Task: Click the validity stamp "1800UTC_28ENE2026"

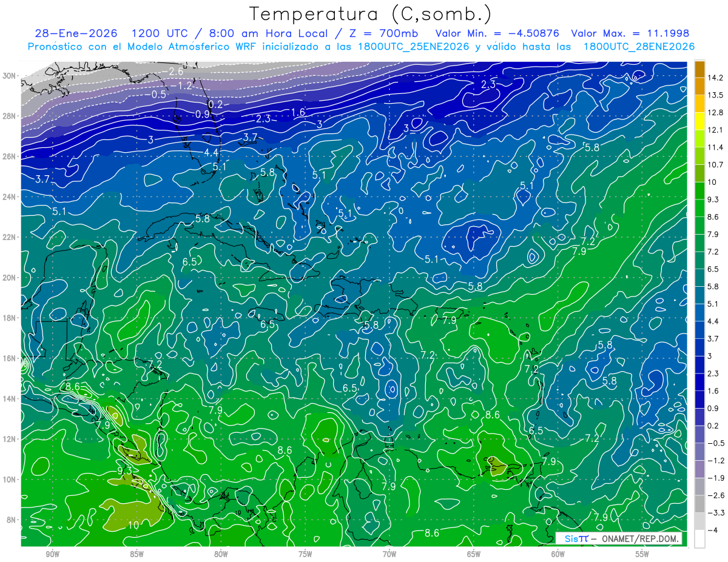Action: (638, 47)
